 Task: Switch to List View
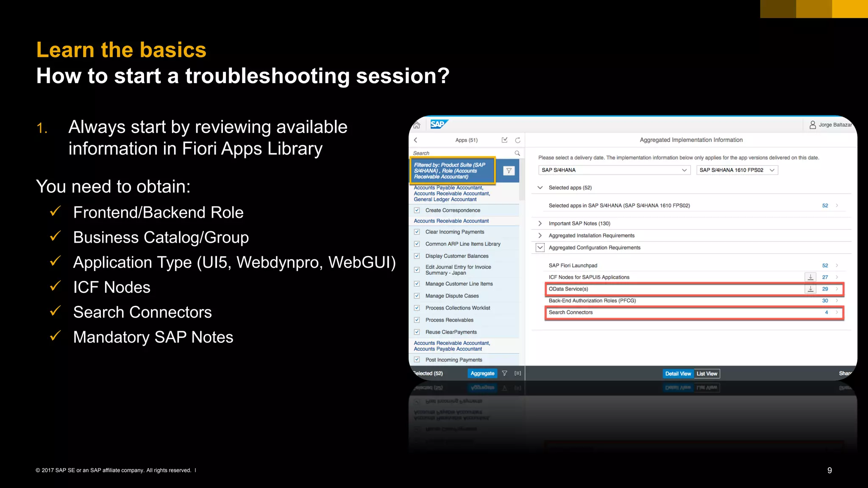tap(707, 374)
